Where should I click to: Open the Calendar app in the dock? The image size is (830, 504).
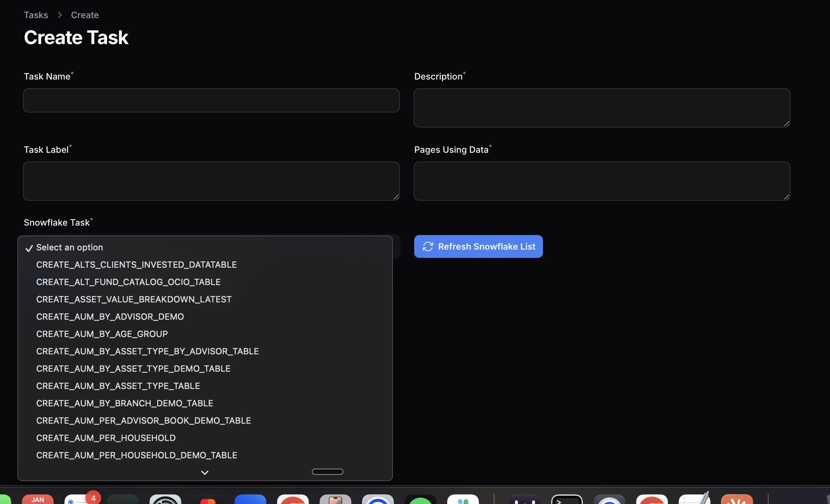pos(38,499)
